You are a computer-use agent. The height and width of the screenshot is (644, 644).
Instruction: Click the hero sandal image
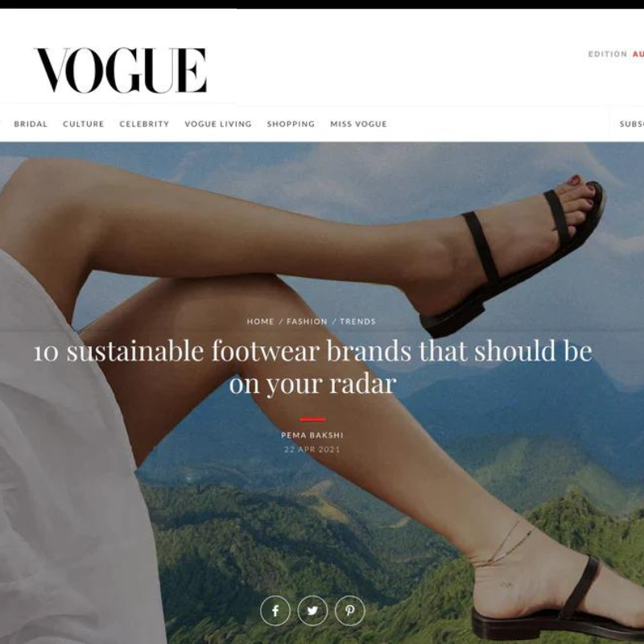[322, 393]
